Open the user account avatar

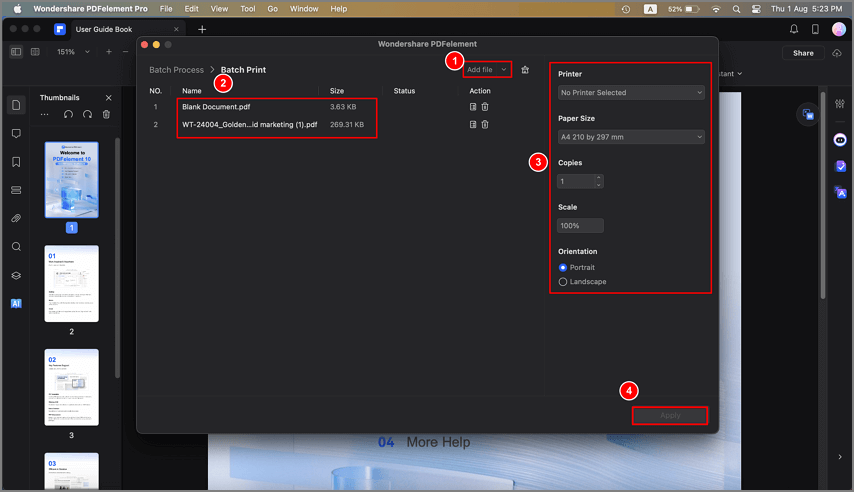tap(839, 29)
